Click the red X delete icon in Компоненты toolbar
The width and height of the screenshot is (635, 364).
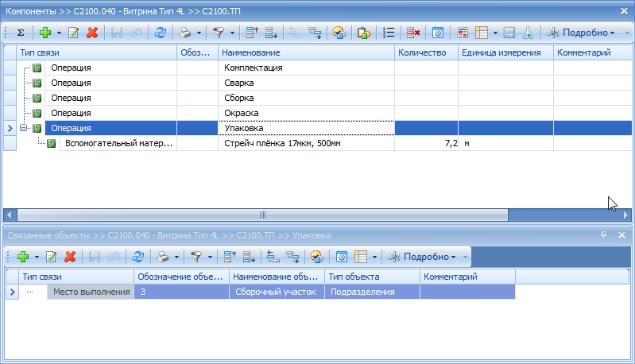(x=92, y=33)
